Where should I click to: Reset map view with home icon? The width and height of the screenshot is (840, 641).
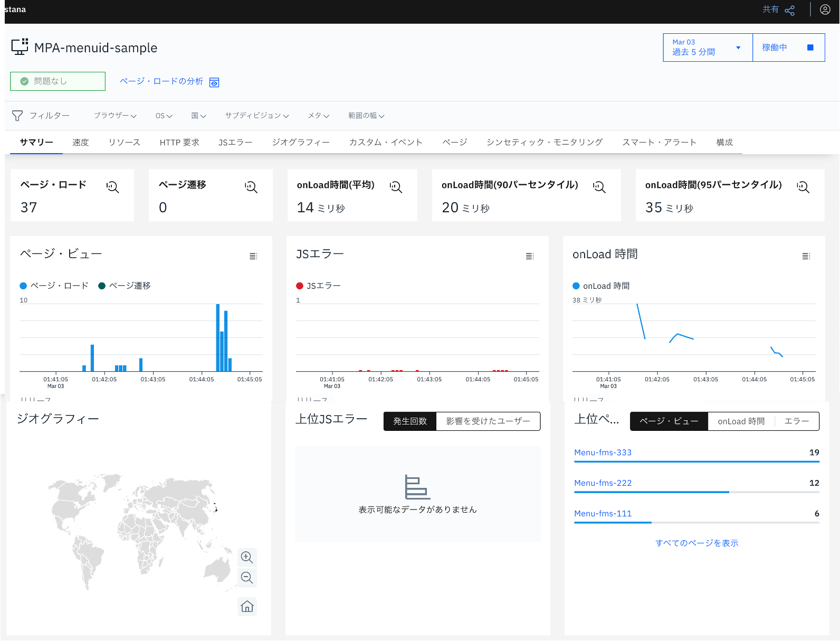[247, 607]
